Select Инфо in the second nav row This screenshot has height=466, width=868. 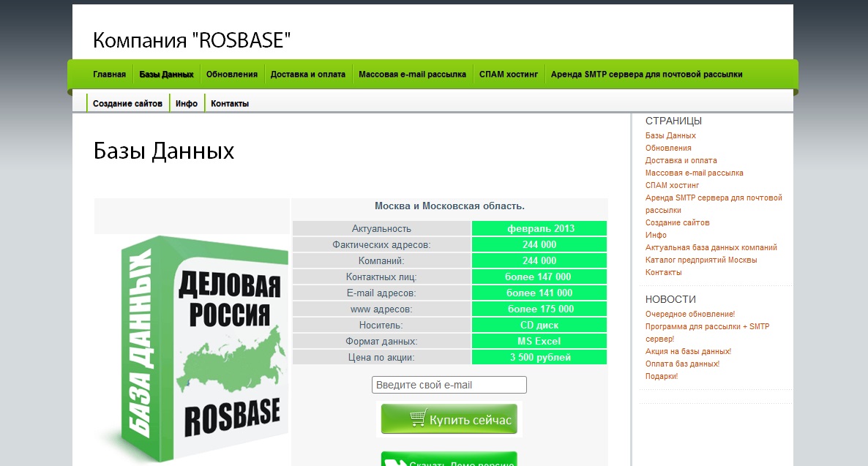(x=187, y=103)
